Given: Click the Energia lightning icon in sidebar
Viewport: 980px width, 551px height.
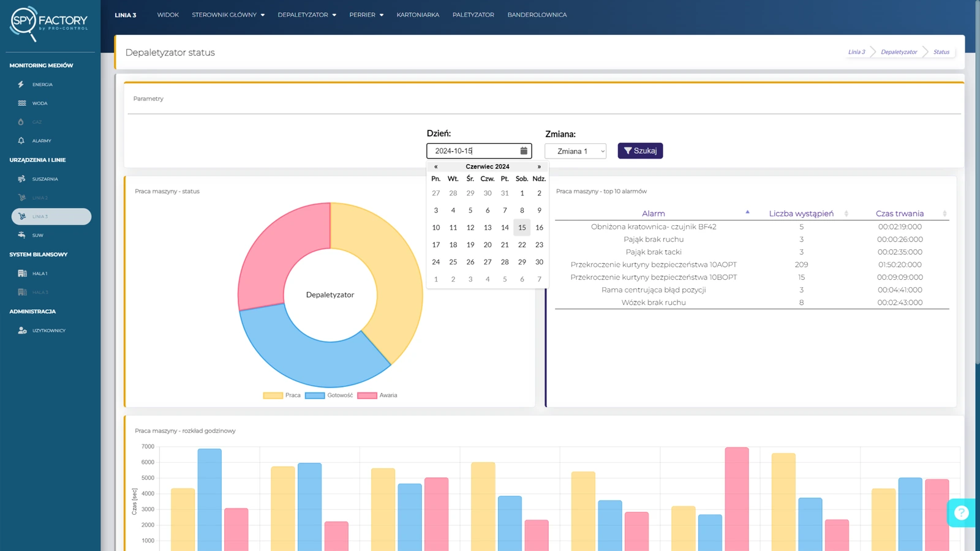Looking at the screenshot, I should pyautogui.click(x=21, y=84).
